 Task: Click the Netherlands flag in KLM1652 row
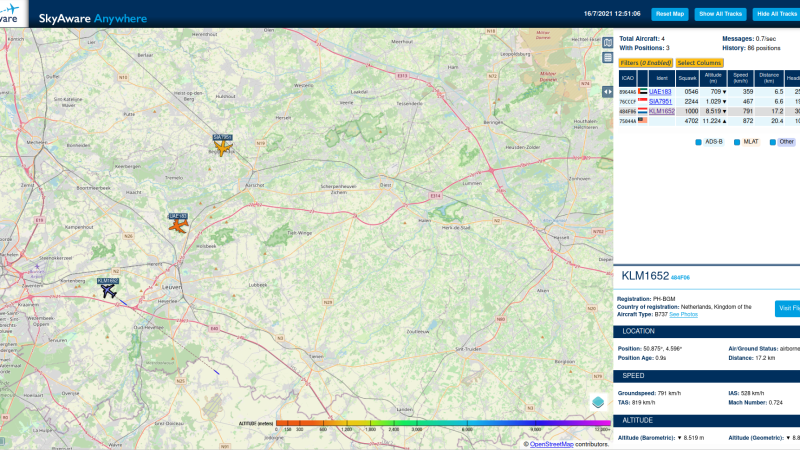tap(642, 110)
